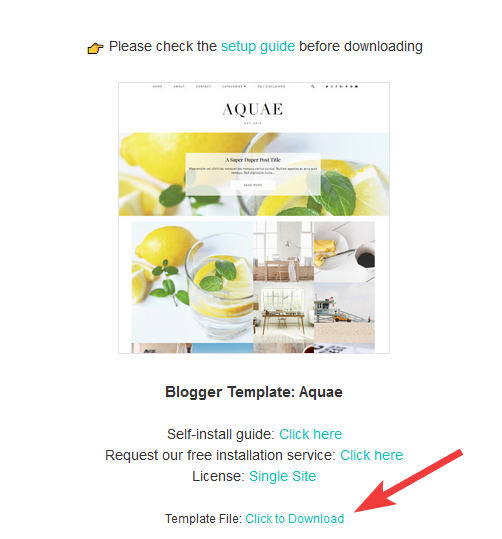Screen dimensions: 502x539
Task: Open the lemon water glass photo tile
Action: pos(193,282)
